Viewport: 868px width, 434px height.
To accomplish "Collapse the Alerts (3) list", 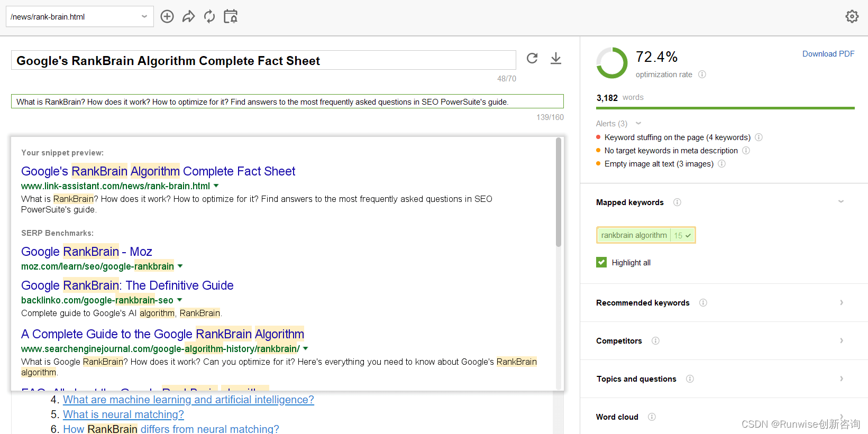I will [x=638, y=123].
